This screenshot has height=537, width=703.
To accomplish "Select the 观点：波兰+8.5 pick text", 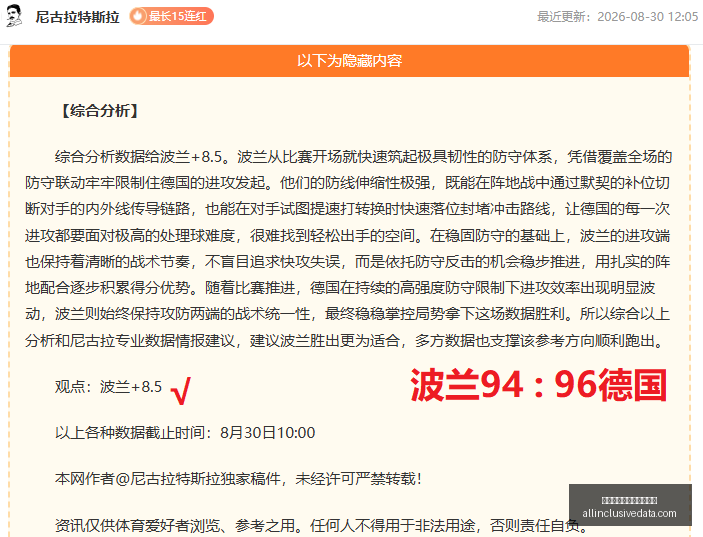I will click(x=108, y=386).
